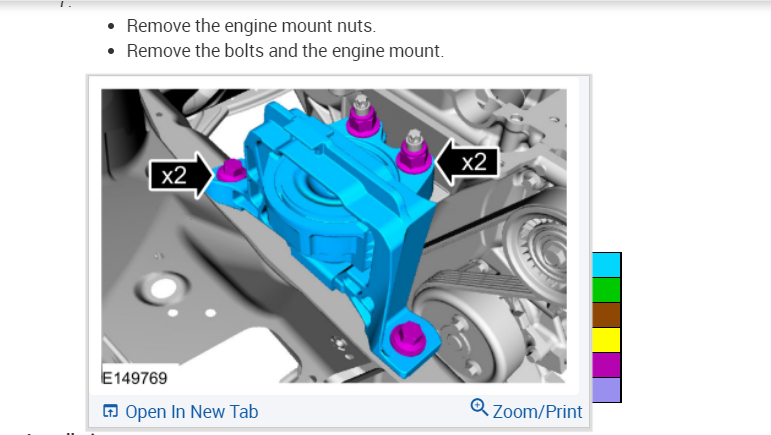Click the bottom magenta bolt on mount
The height and width of the screenshot is (435, 771).
point(407,339)
